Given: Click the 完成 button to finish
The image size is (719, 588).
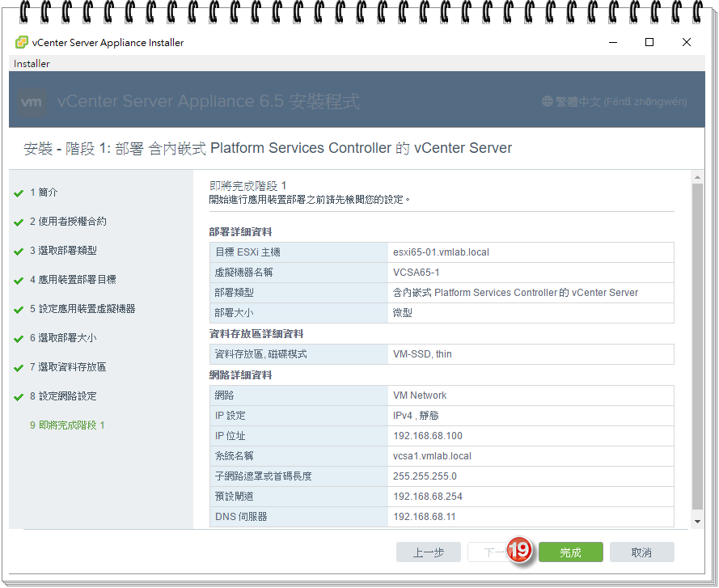Looking at the screenshot, I should (x=570, y=552).
